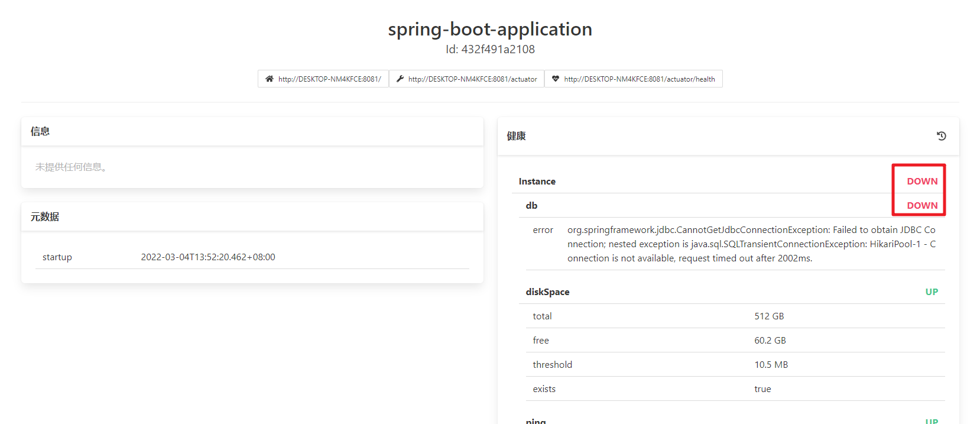Click the startup timestamp value

pyautogui.click(x=208, y=257)
